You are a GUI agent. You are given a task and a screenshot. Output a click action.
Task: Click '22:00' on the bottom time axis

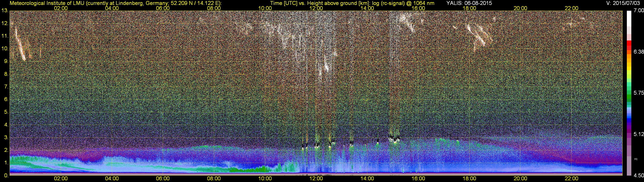tap(571, 179)
